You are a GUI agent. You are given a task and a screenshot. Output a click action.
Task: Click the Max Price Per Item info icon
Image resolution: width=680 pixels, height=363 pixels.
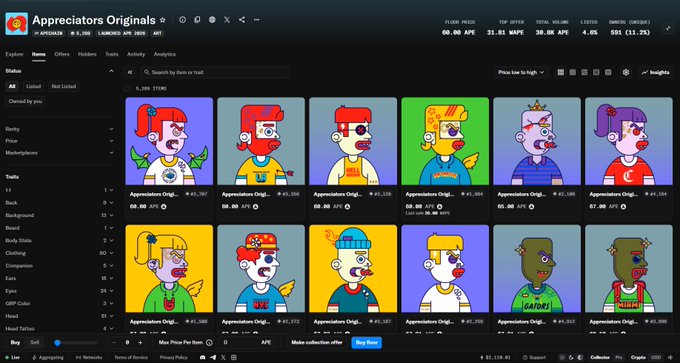click(209, 343)
